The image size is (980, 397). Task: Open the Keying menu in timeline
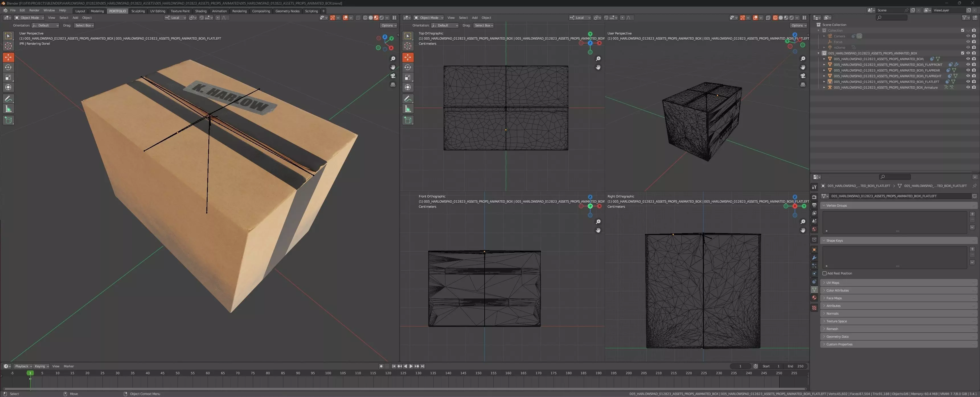pos(42,366)
